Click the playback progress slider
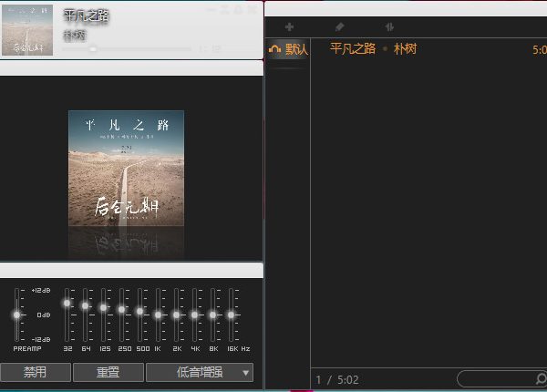Image resolution: width=547 pixels, height=392 pixels. (137, 48)
